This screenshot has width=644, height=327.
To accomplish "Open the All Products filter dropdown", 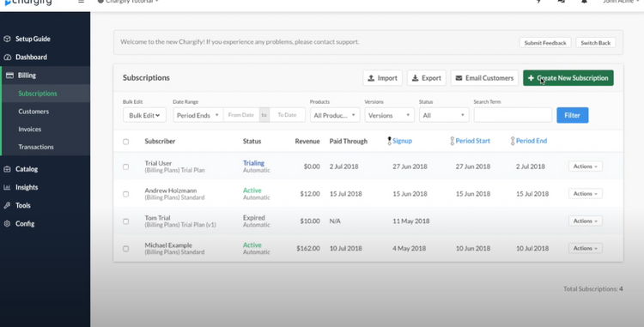I will click(x=335, y=115).
